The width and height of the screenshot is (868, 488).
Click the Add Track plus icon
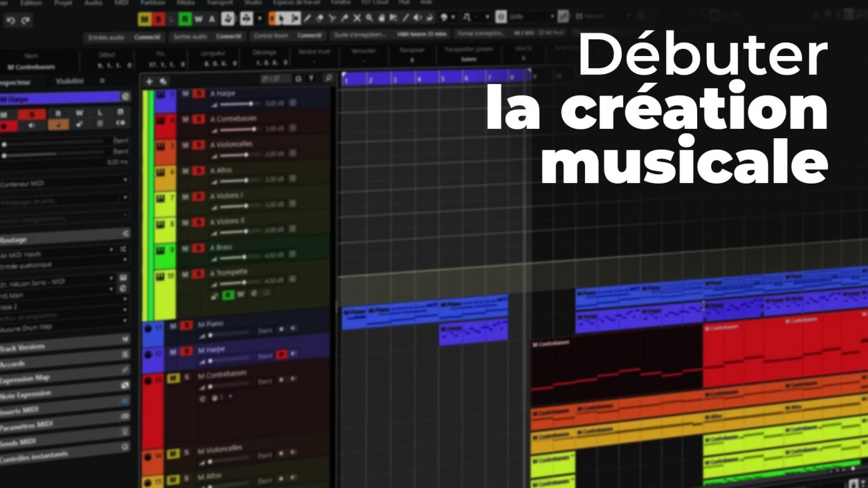click(149, 81)
